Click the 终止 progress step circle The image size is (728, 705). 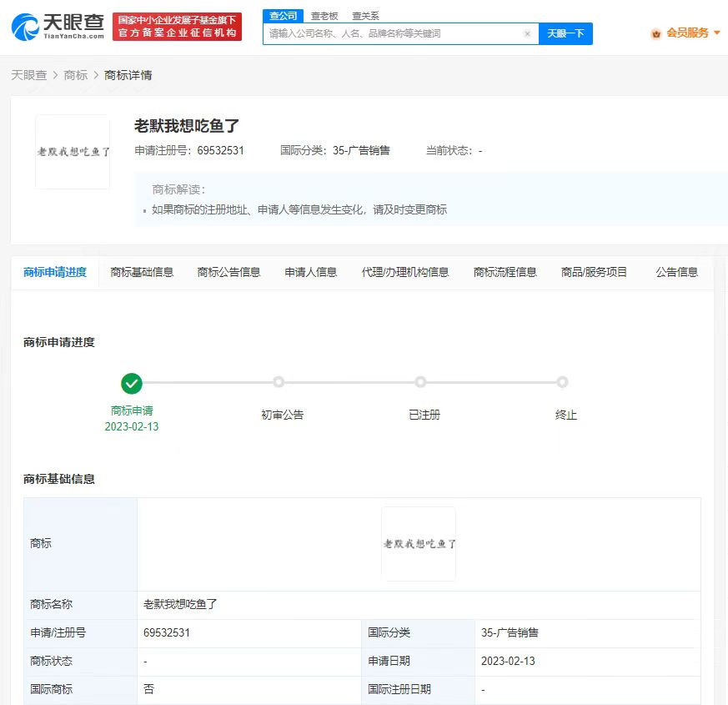tap(562, 382)
